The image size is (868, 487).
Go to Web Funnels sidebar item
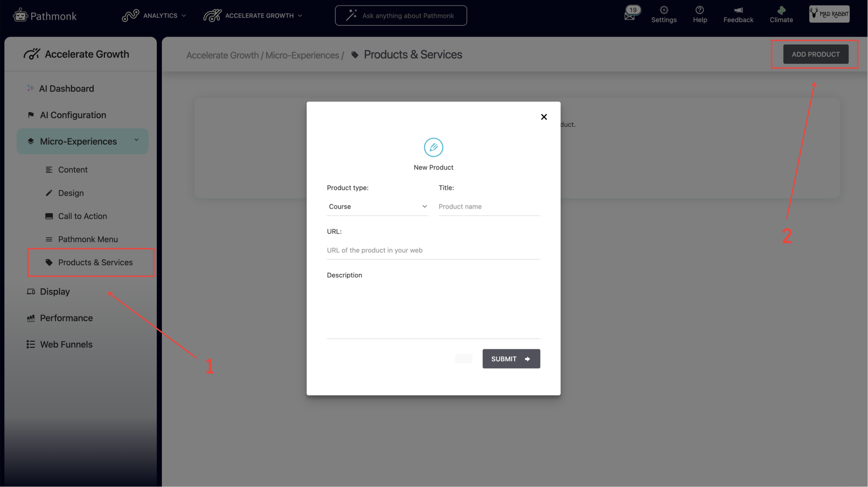pyautogui.click(x=66, y=344)
